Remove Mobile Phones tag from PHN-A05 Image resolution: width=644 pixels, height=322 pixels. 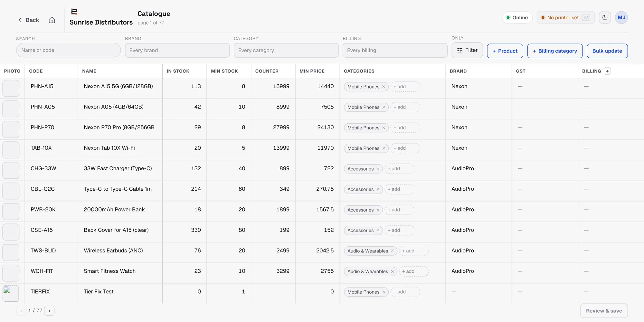pos(384,107)
